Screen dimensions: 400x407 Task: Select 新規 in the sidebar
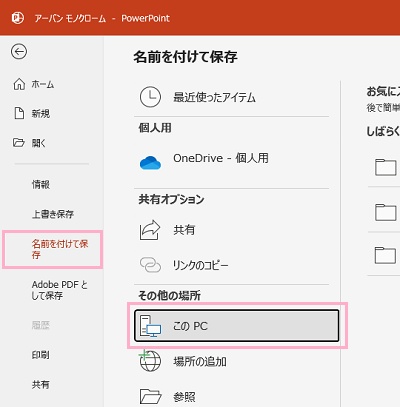click(x=41, y=114)
